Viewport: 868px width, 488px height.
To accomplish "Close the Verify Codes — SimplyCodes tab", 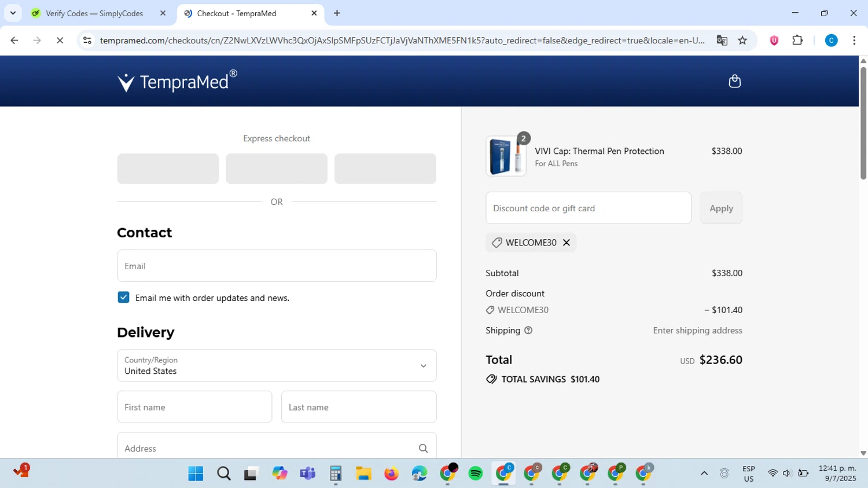I will (x=163, y=13).
